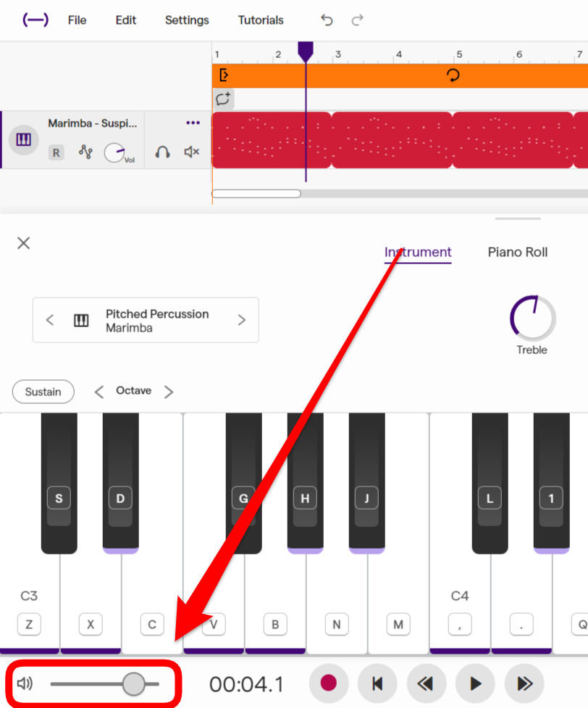Play the black key labeled G
The height and width of the screenshot is (708, 588).
[x=243, y=483]
